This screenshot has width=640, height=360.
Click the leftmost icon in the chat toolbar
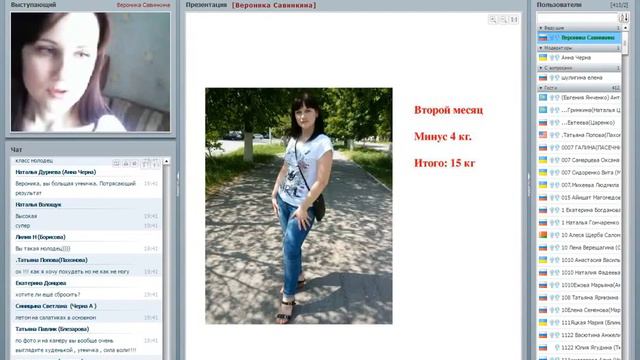pyautogui.click(x=116, y=164)
